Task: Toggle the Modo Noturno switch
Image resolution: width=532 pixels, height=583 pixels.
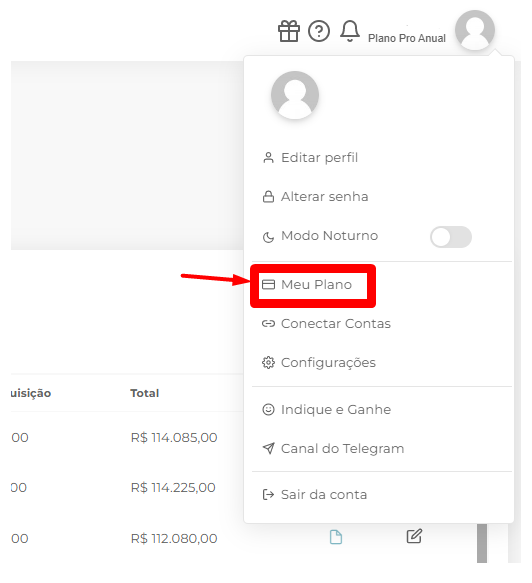Action: coord(451,236)
